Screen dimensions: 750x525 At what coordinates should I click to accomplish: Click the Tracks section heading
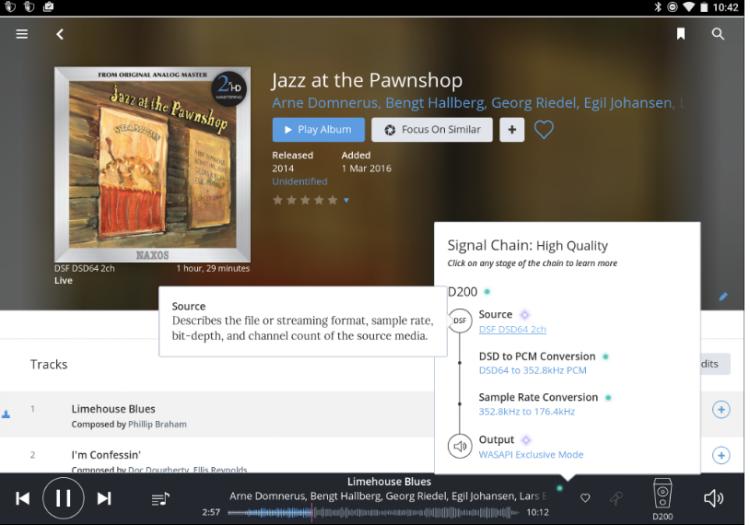[49, 364]
